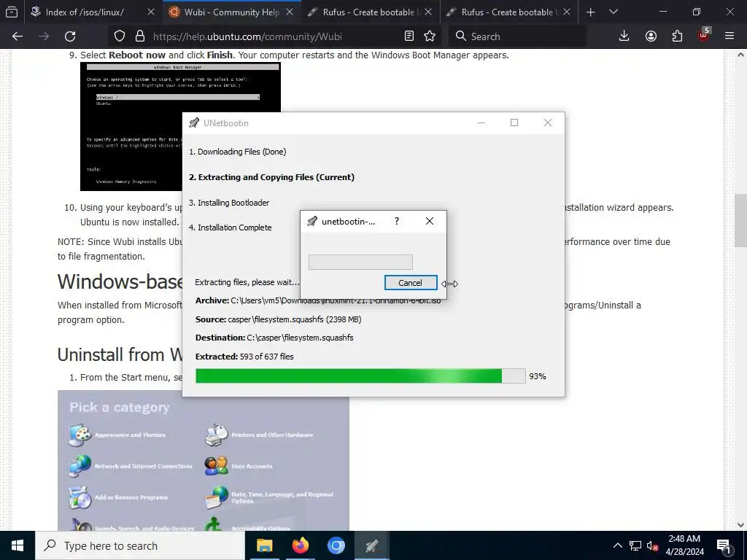Maximize the UNetbootin window
Image resolution: width=747 pixels, height=560 pixels.
tap(514, 122)
